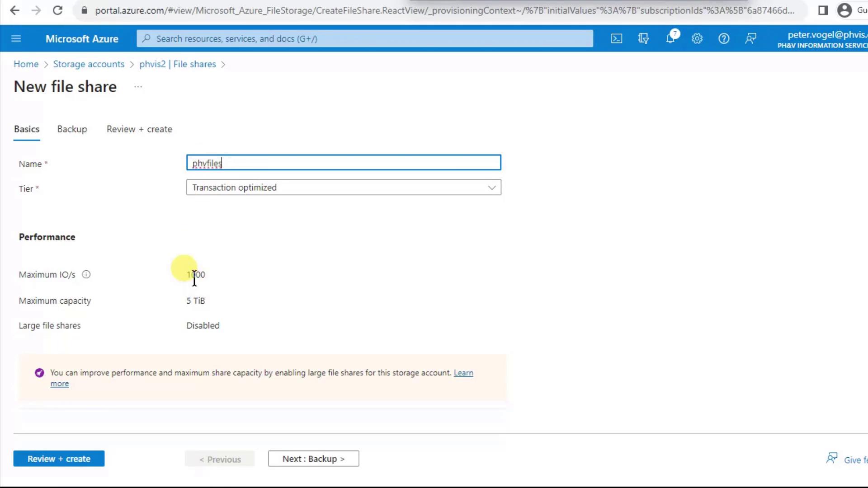Click the Review + create button
This screenshot has height=488, width=868.
[x=59, y=459]
